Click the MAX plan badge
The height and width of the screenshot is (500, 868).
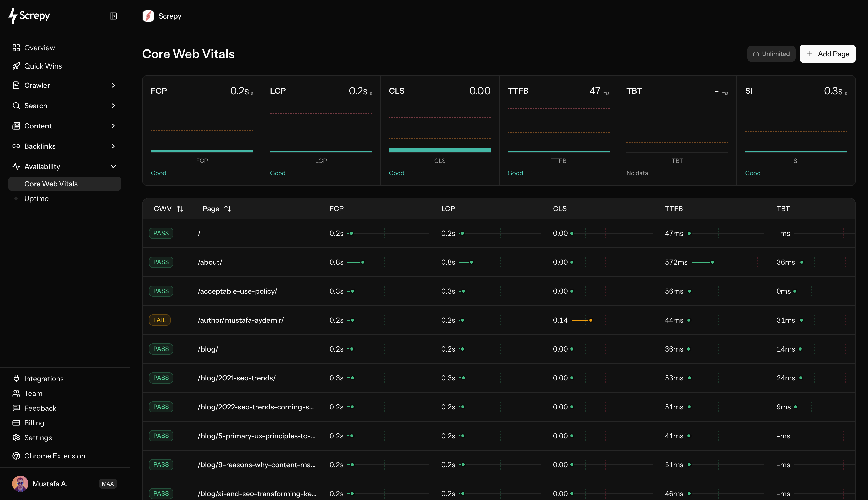point(108,484)
